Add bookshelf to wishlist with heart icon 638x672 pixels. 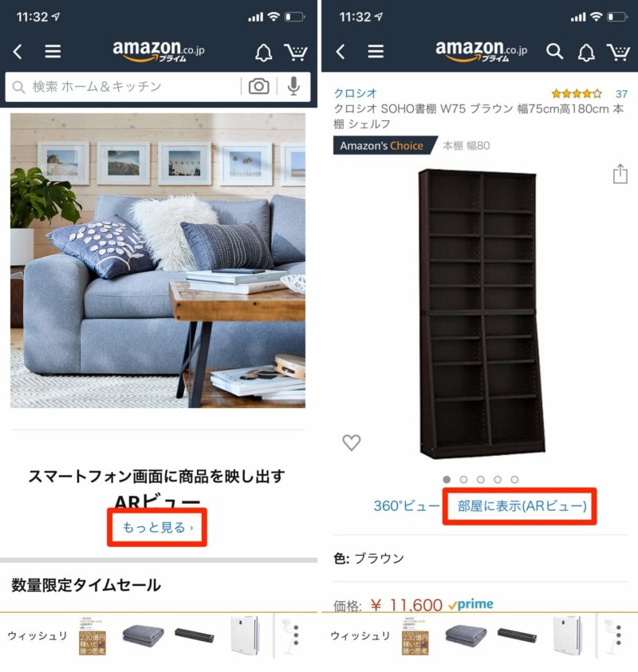[352, 442]
